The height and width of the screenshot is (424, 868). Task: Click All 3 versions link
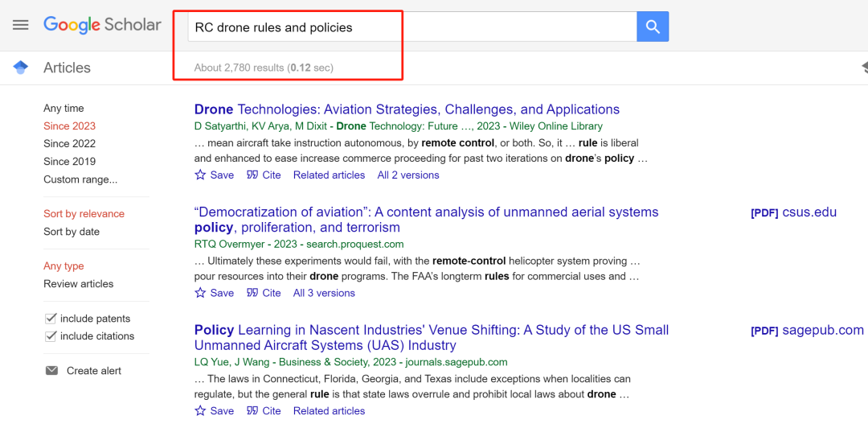pos(324,293)
